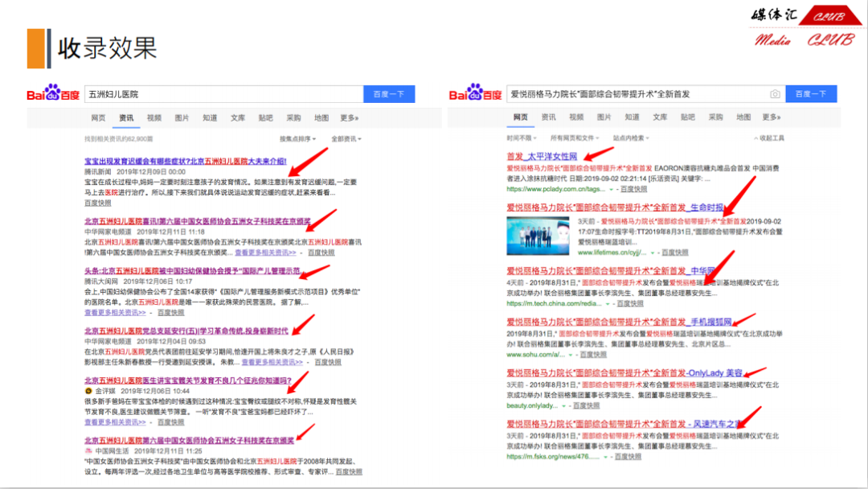Open the 所有网页和文件 dropdown
Viewport: 868px width, 489px height.
tap(575, 138)
